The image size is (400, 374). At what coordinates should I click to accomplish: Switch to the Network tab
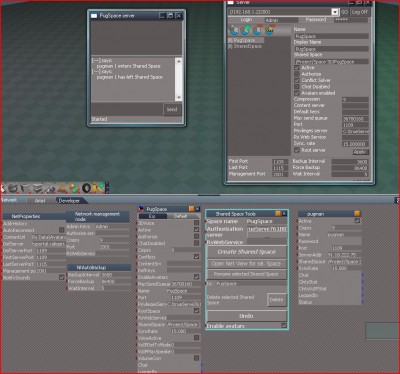point(9,200)
